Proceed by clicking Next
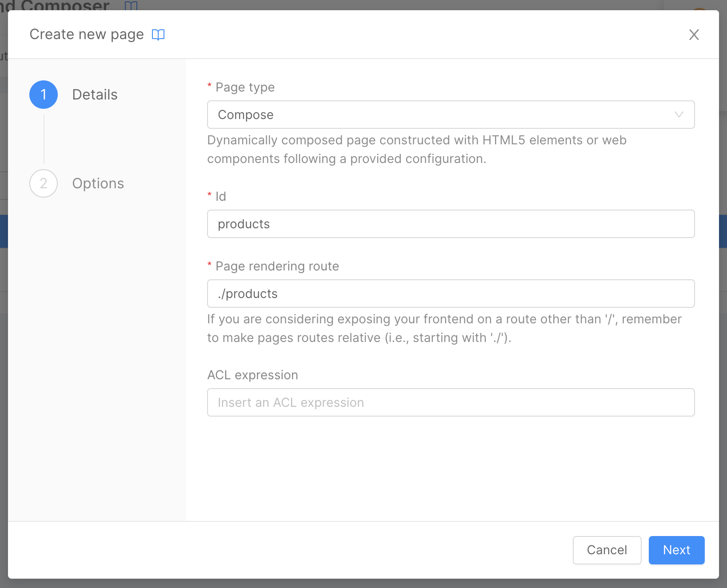Image resolution: width=727 pixels, height=588 pixels. [676, 550]
